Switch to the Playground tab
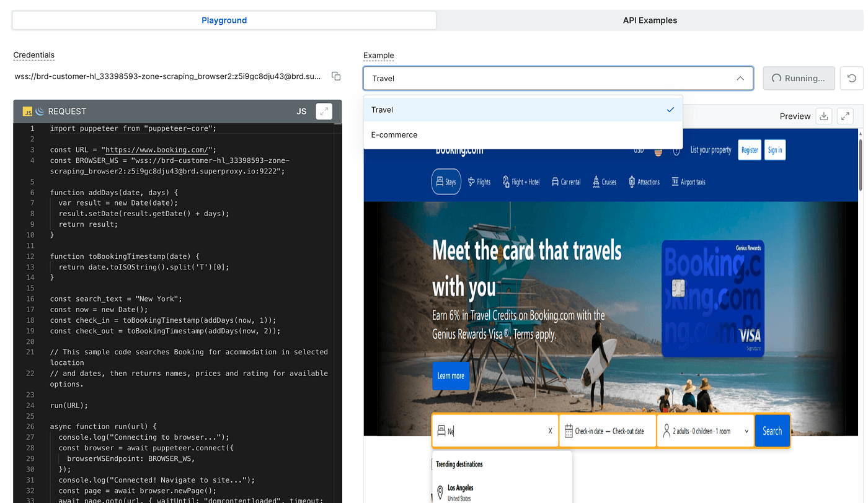868x503 pixels. click(x=224, y=20)
